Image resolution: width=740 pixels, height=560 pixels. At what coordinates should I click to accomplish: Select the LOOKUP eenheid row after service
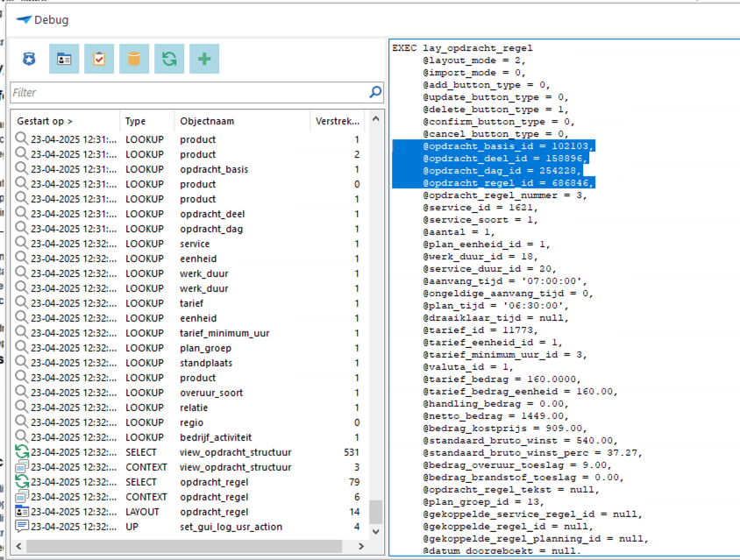190,259
